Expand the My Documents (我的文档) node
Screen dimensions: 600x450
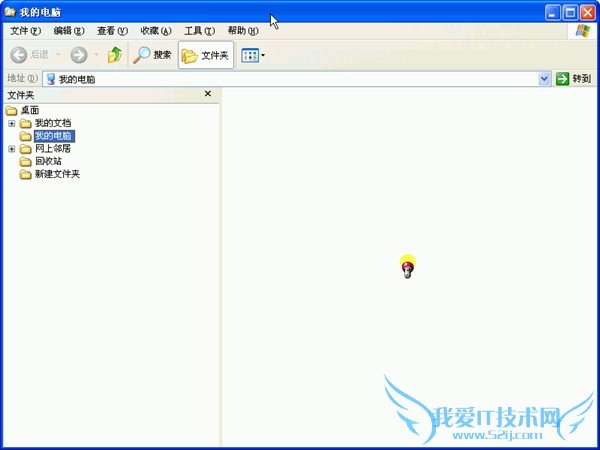point(11,123)
